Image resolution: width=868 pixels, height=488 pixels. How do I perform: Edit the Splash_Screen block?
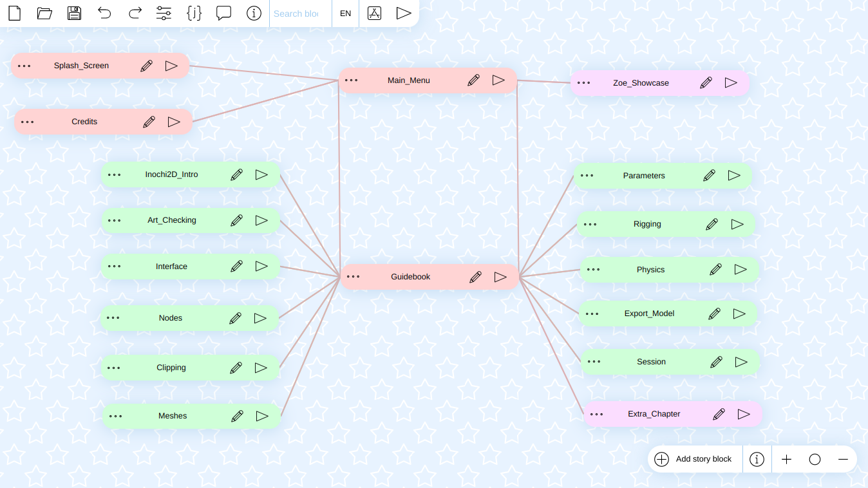[x=147, y=66]
